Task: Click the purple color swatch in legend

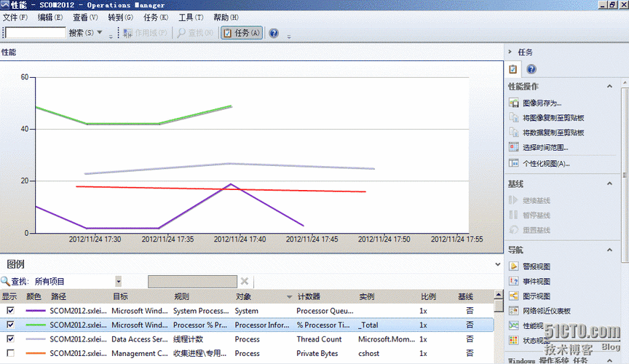Action: pos(36,311)
